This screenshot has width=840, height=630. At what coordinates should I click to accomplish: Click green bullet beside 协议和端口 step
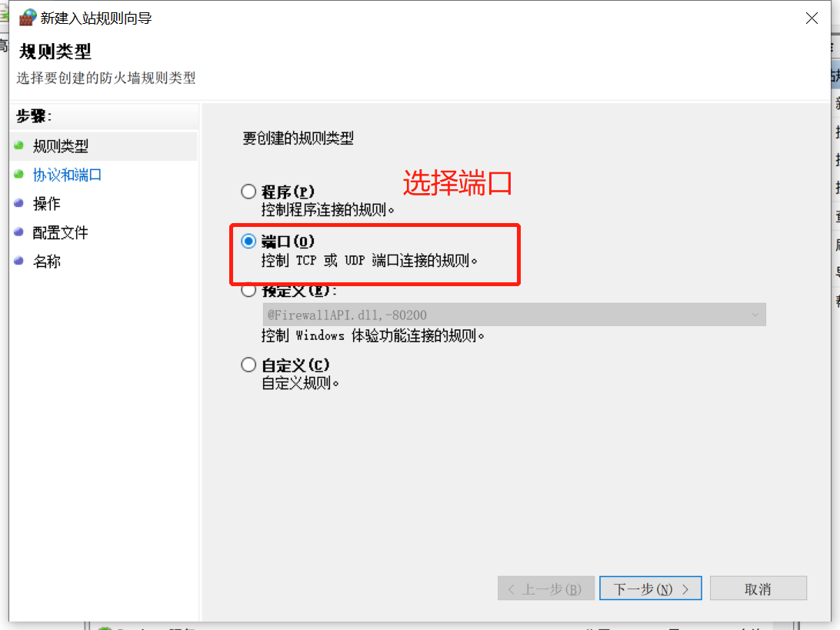click(x=18, y=174)
